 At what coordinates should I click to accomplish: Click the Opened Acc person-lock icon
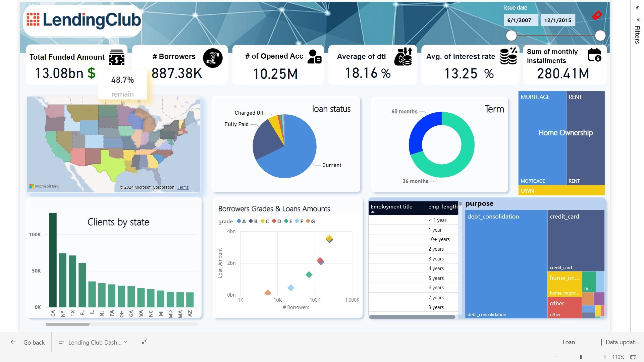(x=315, y=57)
